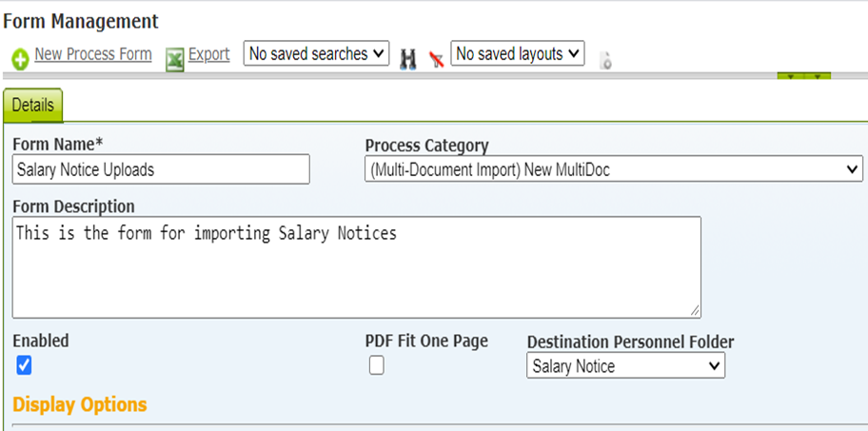
Task: Click the Export link
Action: click(x=208, y=54)
